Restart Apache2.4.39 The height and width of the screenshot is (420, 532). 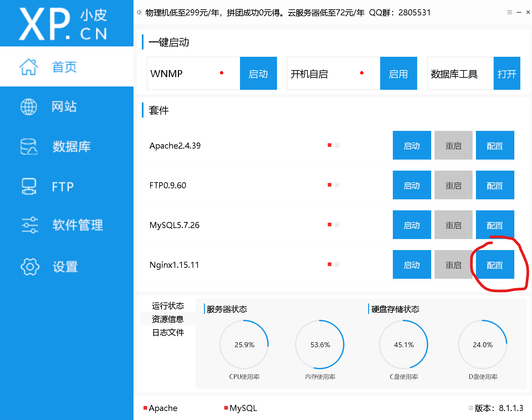click(453, 145)
